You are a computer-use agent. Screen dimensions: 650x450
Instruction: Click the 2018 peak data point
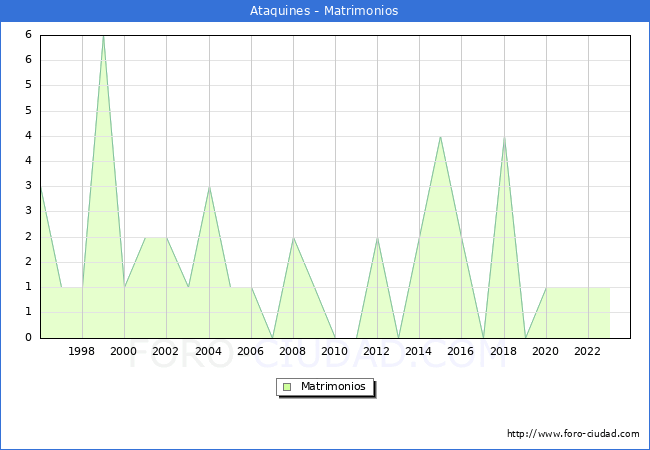coord(504,137)
